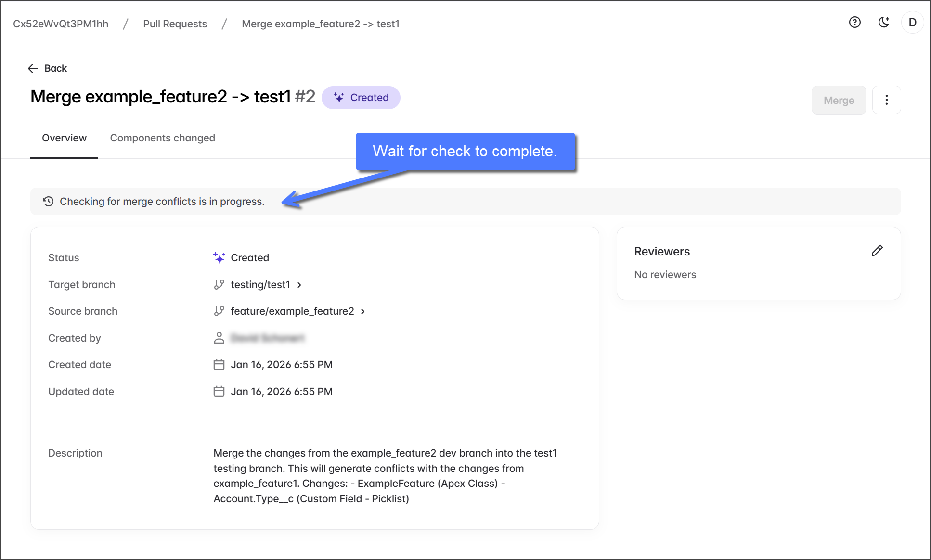This screenshot has width=931, height=560.
Task: Select the Overview tab
Action: tap(64, 138)
